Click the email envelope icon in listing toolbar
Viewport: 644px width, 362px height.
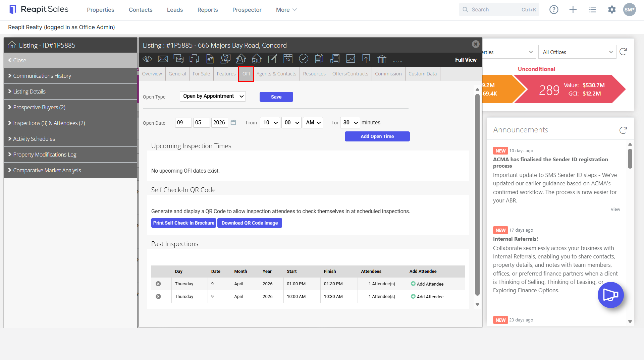point(163,59)
